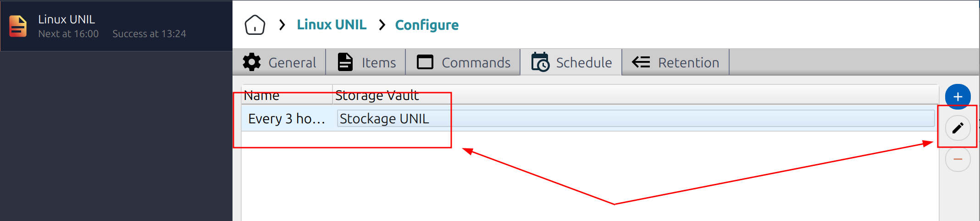Click the calendar clock Schedule tab icon

(540, 62)
